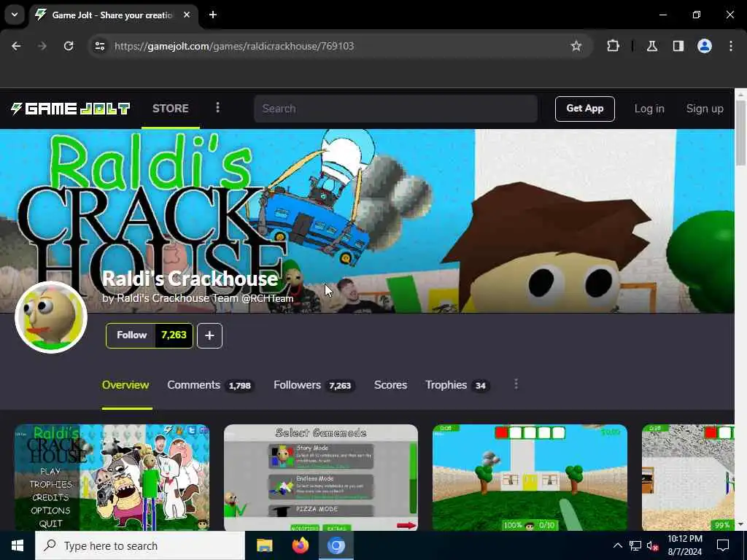
Task: Open a new browser tab
Action: (x=213, y=15)
